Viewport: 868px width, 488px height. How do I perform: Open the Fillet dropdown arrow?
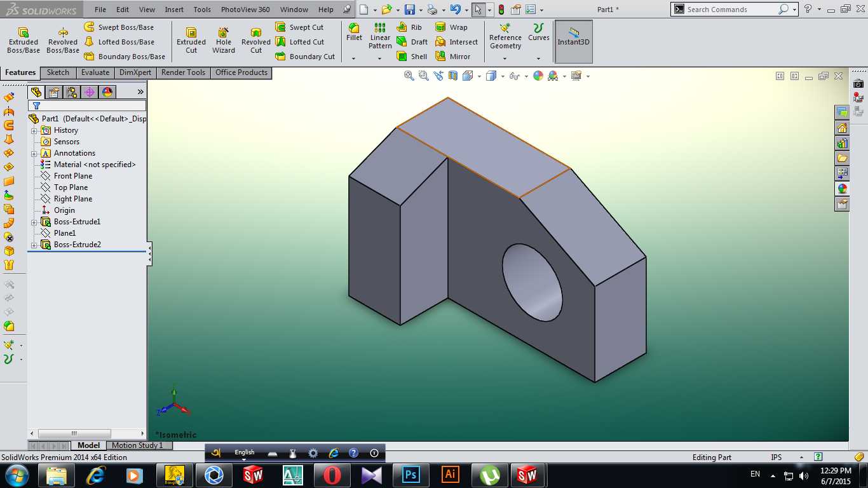click(x=354, y=58)
